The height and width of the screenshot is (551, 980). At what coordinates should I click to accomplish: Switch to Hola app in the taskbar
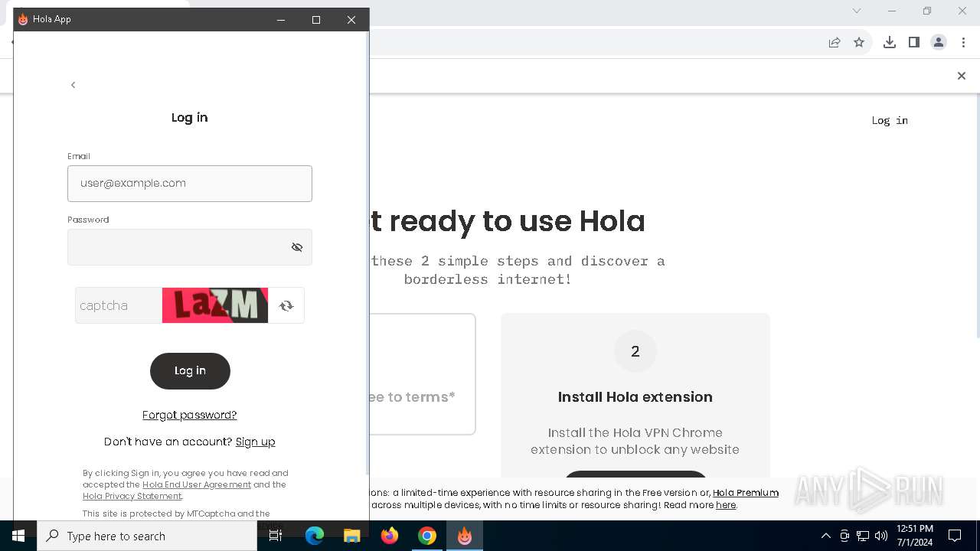(x=465, y=536)
